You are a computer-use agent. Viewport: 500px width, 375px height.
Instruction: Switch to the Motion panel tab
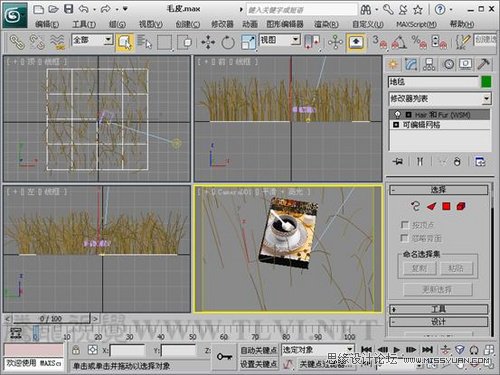click(x=449, y=64)
